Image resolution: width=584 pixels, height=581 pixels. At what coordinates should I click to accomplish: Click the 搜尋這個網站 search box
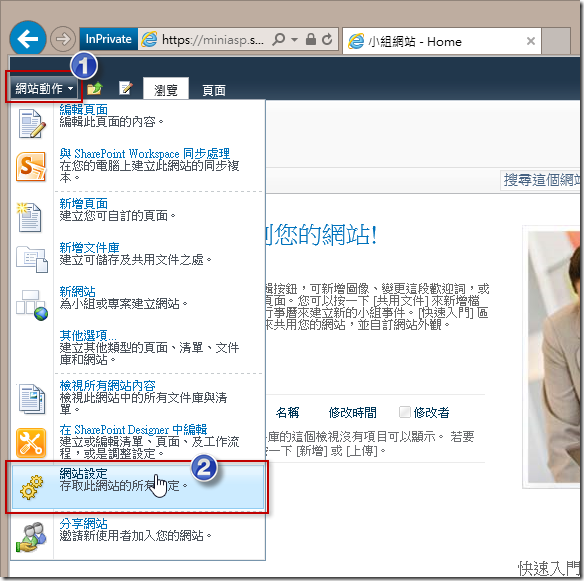tap(540, 180)
